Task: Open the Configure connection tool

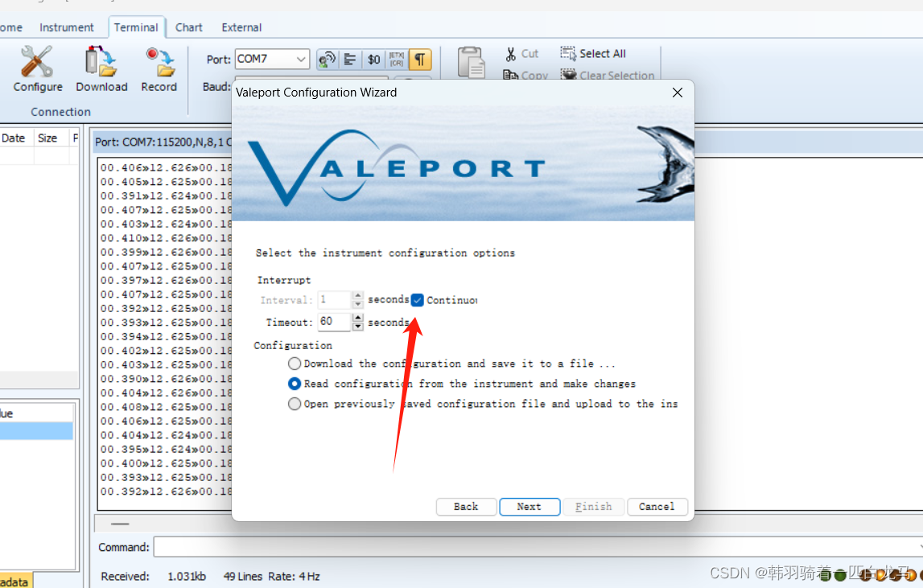Action: [37, 69]
